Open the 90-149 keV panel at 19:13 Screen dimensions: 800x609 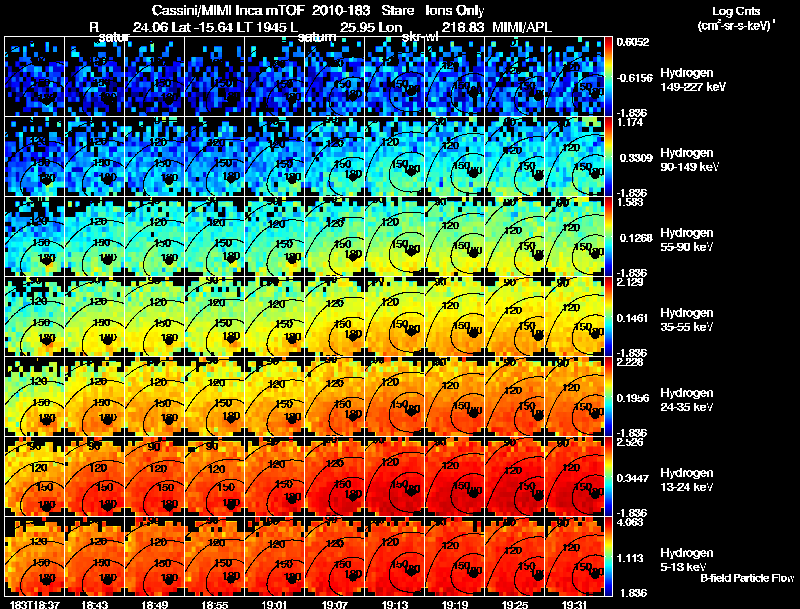(x=395, y=157)
